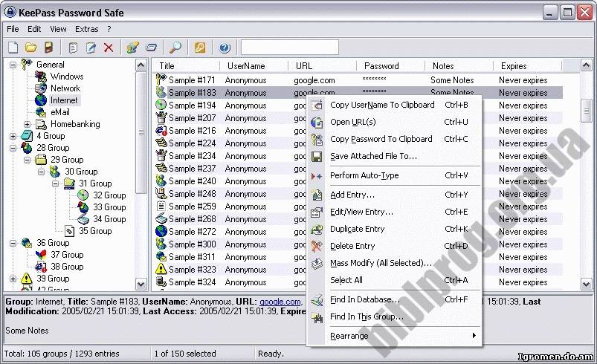Choose Edit/View Entry in the context menu
The width and height of the screenshot is (597, 364).
coord(395,212)
